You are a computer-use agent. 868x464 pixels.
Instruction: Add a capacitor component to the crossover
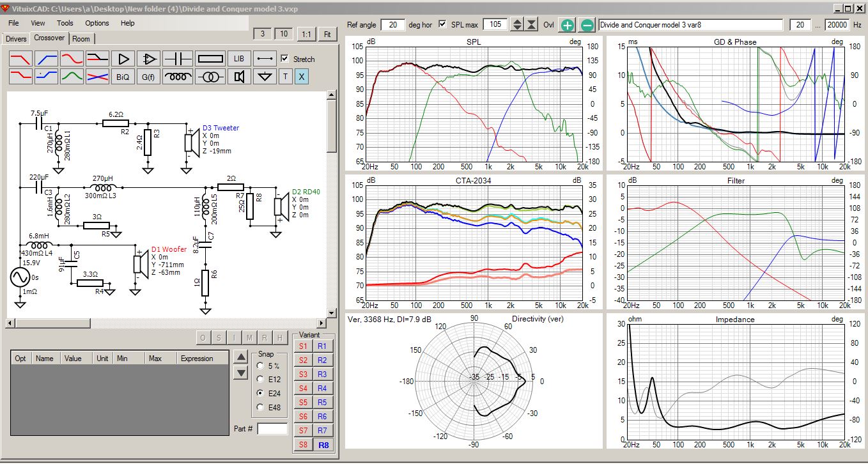[x=178, y=59]
